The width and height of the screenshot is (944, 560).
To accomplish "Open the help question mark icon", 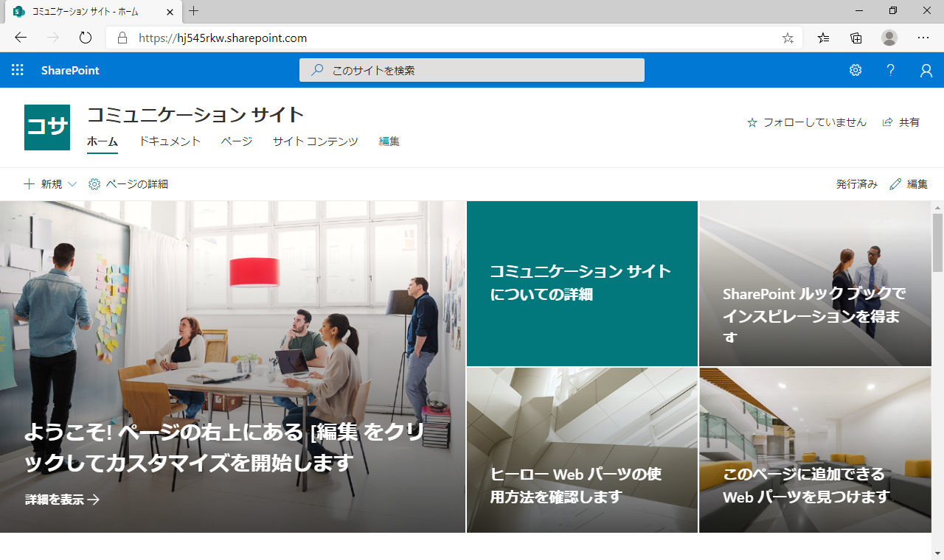I will 891,70.
